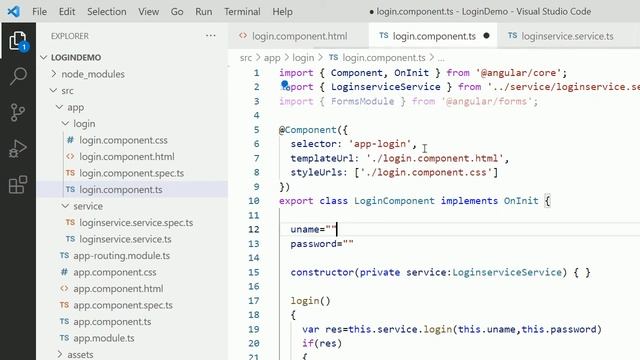Image resolution: width=640 pixels, height=360 pixels.
Task: Open app.component.spec.ts file
Action: [123, 305]
